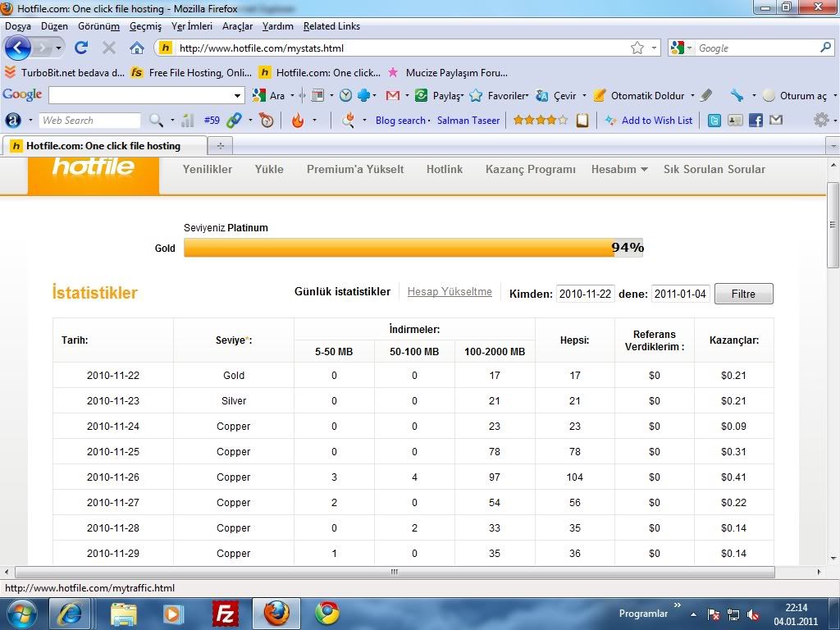
Task: Go back with the browser back arrow
Action: (18, 48)
